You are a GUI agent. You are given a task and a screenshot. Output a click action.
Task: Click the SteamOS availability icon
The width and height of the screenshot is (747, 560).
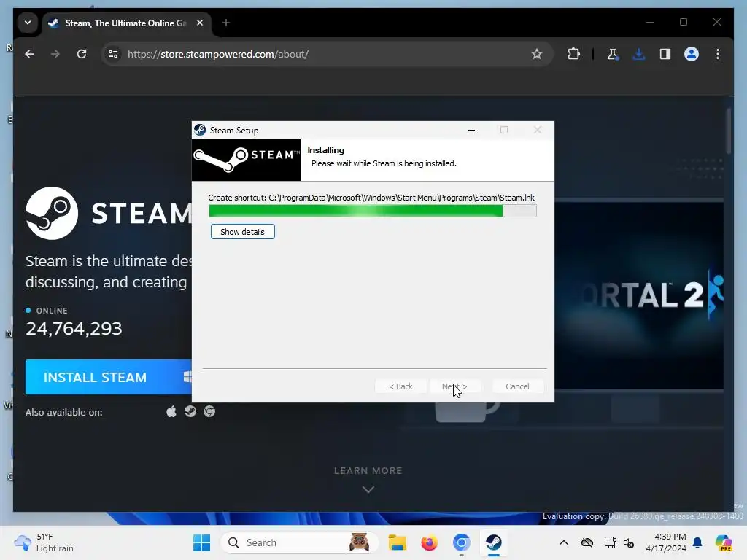(190, 411)
